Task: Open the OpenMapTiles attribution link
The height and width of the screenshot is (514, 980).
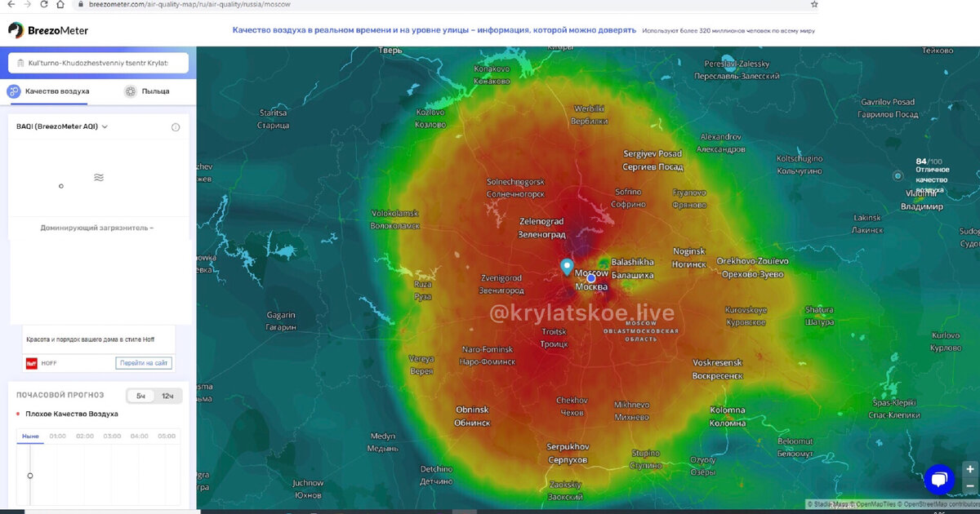Action: [872, 504]
